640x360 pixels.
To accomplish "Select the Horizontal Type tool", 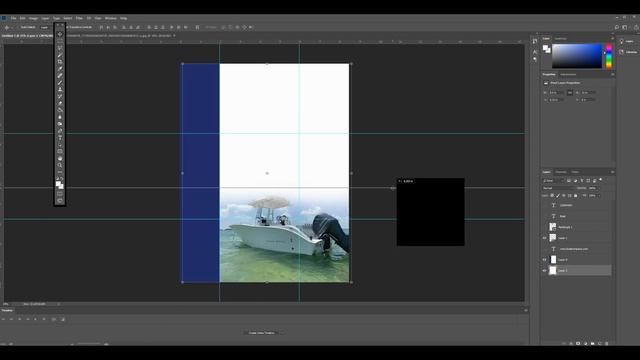I will 60,138.
